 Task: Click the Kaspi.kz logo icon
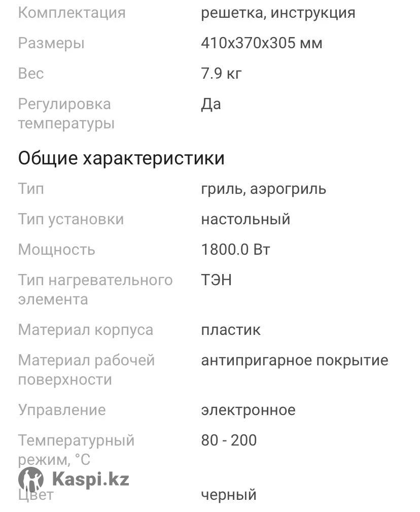tap(30, 479)
